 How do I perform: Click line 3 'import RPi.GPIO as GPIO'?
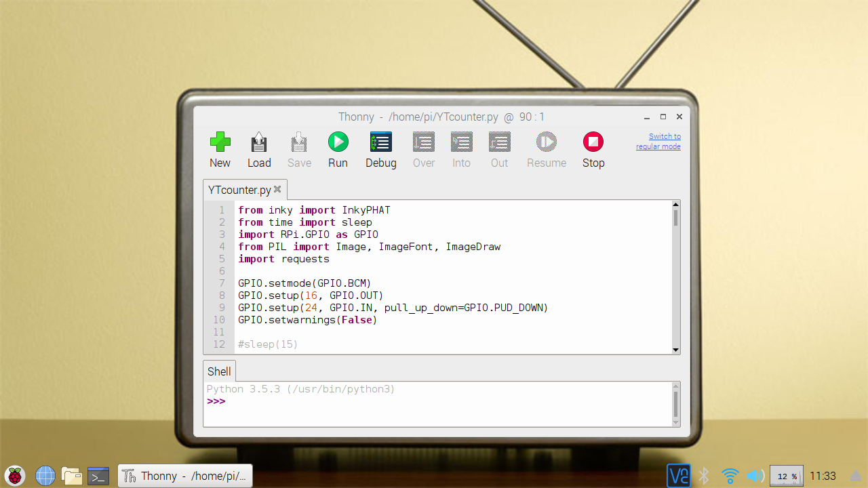308,235
